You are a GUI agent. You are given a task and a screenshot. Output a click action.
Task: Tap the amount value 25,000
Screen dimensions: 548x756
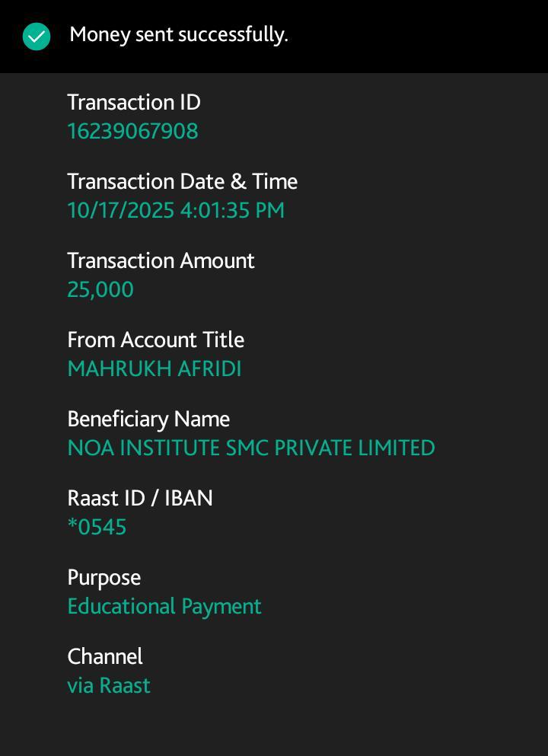[100, 289]
